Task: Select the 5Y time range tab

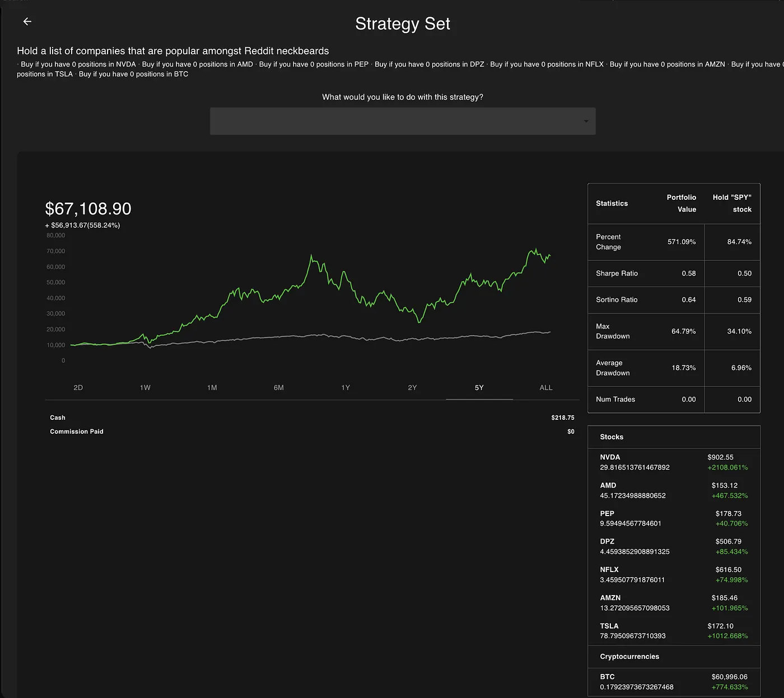Action: [x=479, y=387]
